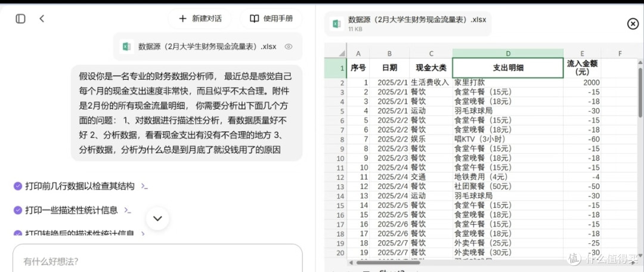The height and width of the screenshot is (272, 644).
Task: Expand code for 打印转换后的描述性统计信息 step
Action: click(143, 233)
